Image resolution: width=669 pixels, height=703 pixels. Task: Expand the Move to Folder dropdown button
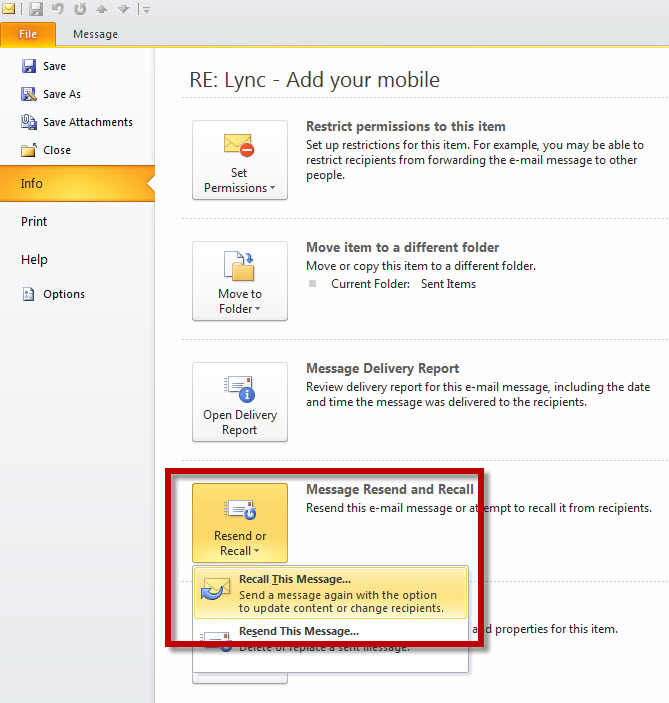click(x=240, y=281)
